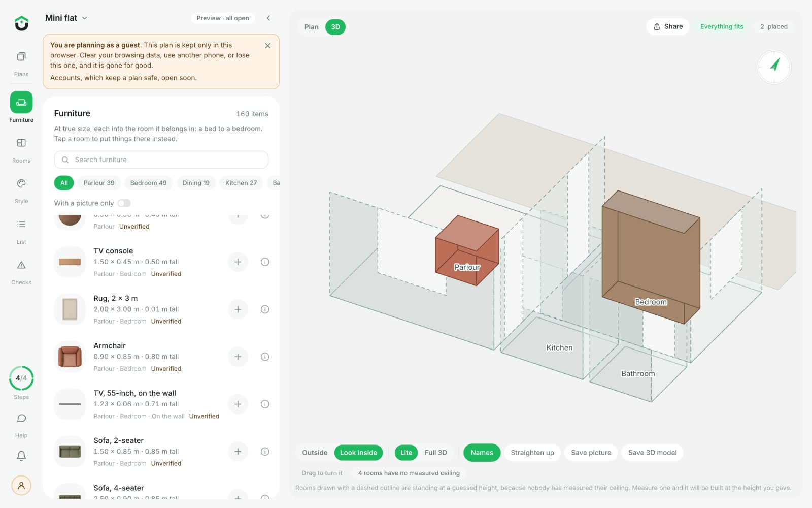This screenshot has height=508, width=812.
Task: Switch view to 3D
Action: click(x=335, y=27)
